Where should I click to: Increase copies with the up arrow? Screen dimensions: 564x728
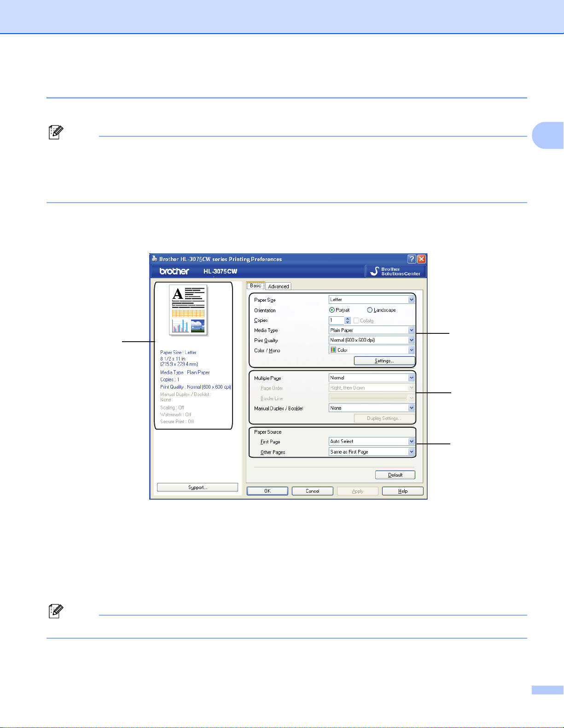point(348,318)
